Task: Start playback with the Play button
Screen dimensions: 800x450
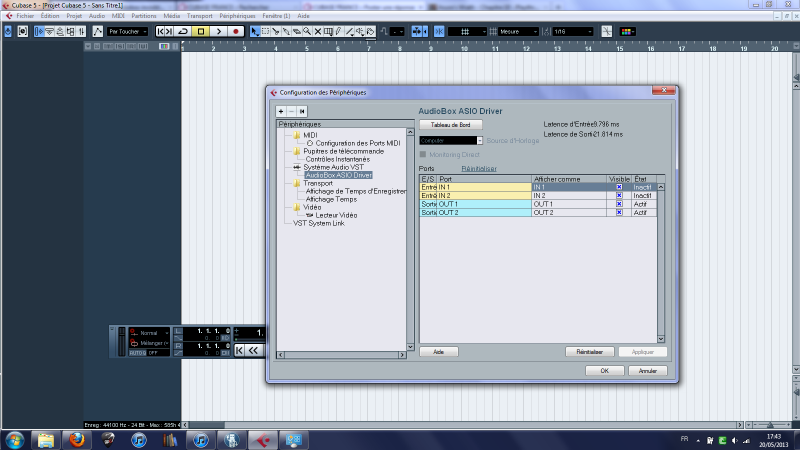Action: pos(218,32)
